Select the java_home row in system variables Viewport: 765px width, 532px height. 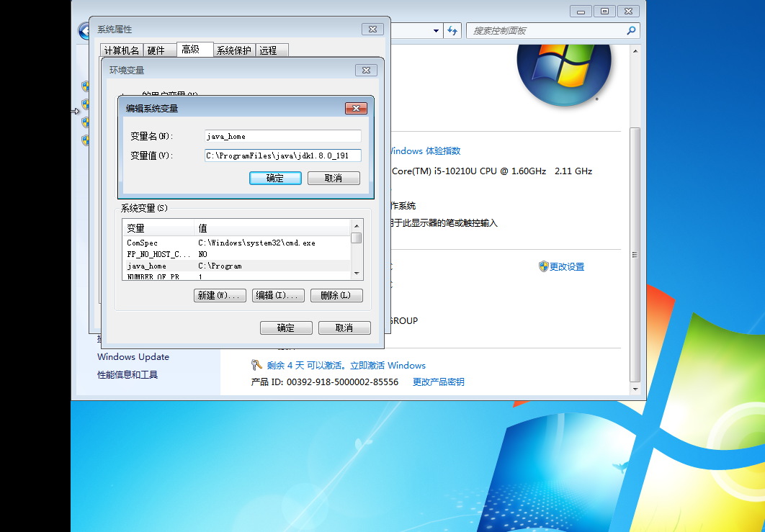pos(236,266)
